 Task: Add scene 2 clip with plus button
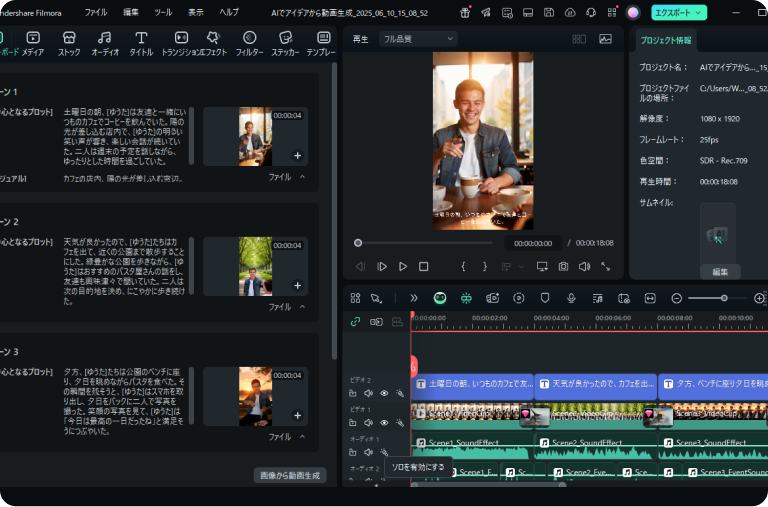[297, 285]
